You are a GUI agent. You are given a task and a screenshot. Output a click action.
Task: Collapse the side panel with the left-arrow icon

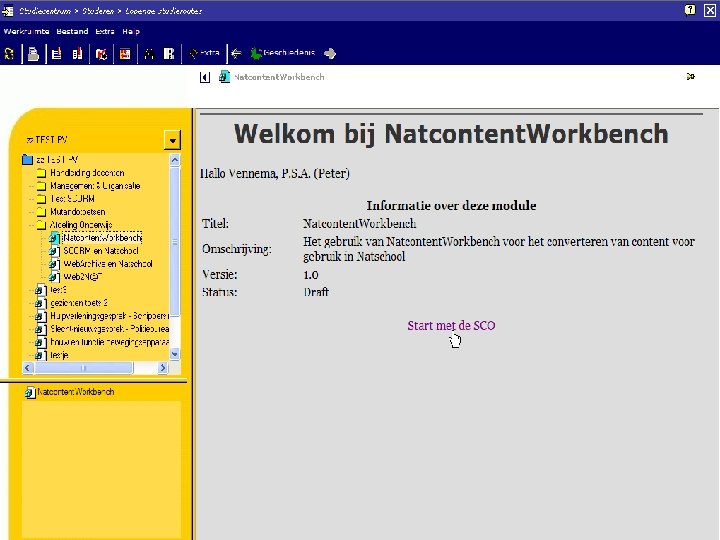pyautogui.click(x=205, y=77)
